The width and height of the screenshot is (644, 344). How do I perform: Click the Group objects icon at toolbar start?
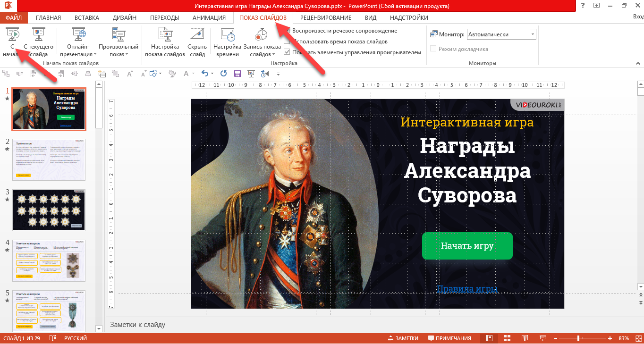6,74
